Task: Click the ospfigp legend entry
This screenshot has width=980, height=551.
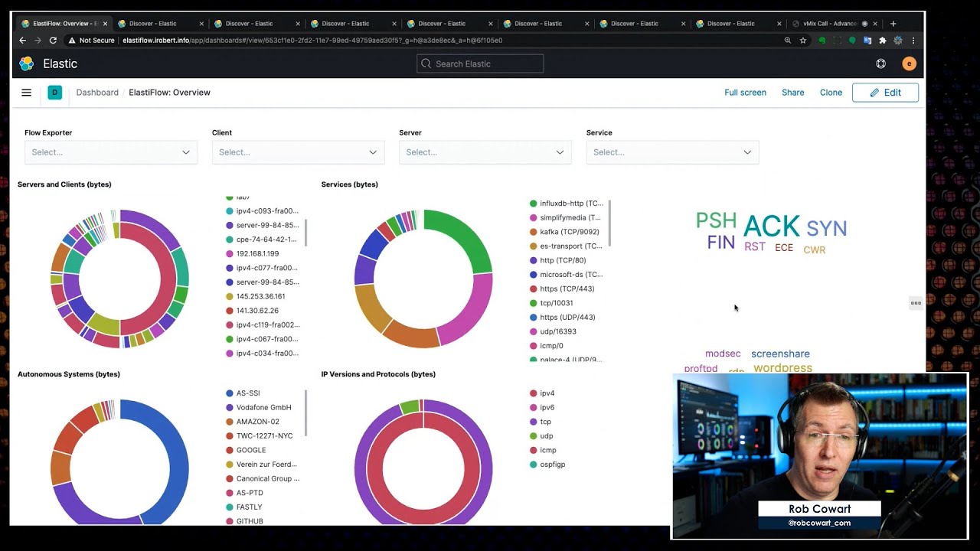Action: 552,465
